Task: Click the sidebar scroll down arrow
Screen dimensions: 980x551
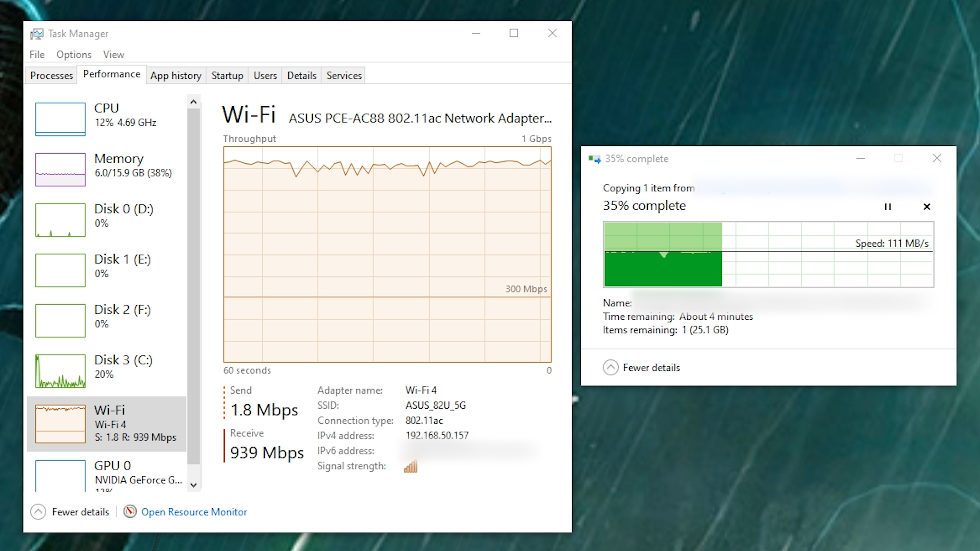Action: 193,485
